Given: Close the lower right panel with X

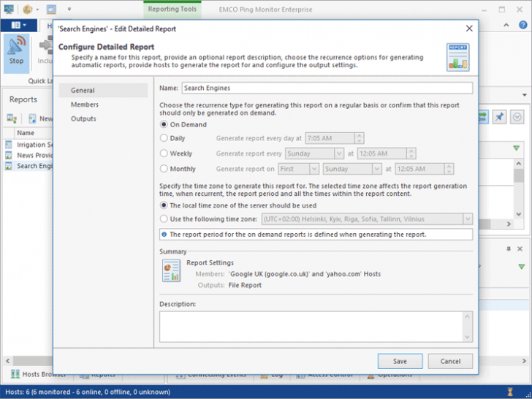Looking at the screenshot, I should pos(520,248).
